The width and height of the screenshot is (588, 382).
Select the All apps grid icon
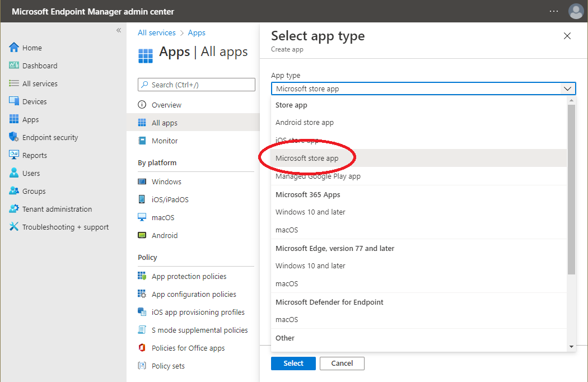(142, 123)
